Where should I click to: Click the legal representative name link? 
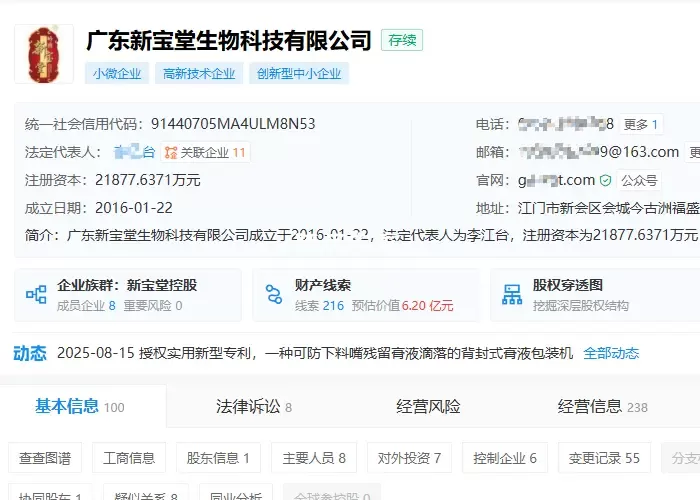(x=134, y=152)
